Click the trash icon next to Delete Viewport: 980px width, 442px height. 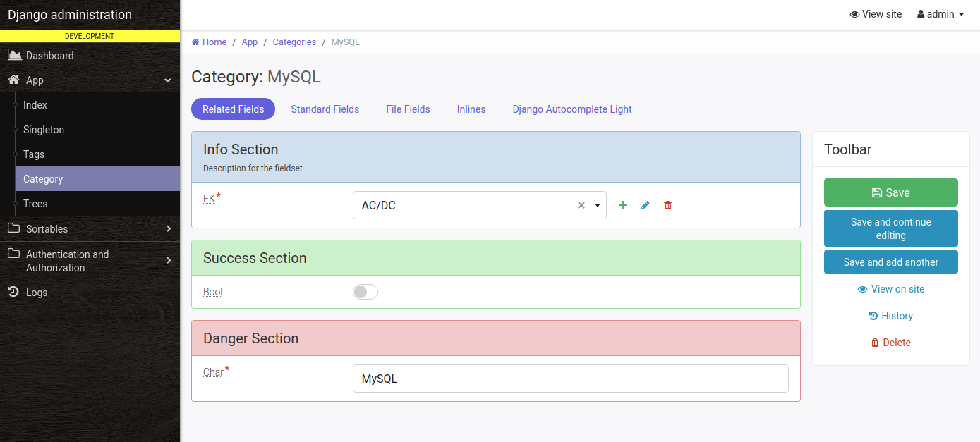[876, 343]
